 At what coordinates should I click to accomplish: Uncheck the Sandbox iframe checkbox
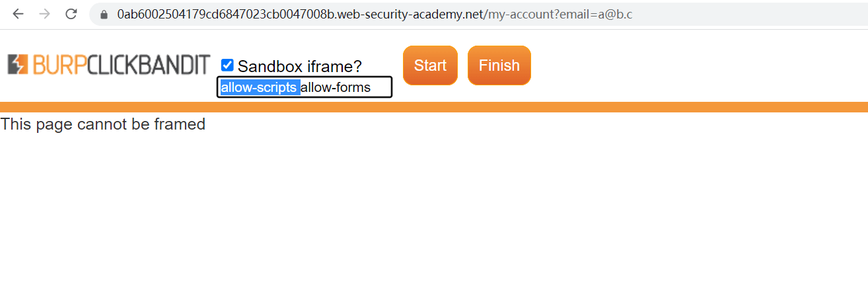(x=227, y=65)
